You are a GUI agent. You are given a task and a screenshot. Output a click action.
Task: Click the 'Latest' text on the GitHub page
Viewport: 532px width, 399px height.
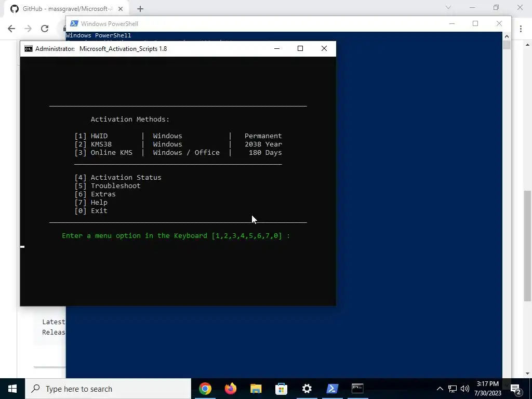tap(54, 322)
